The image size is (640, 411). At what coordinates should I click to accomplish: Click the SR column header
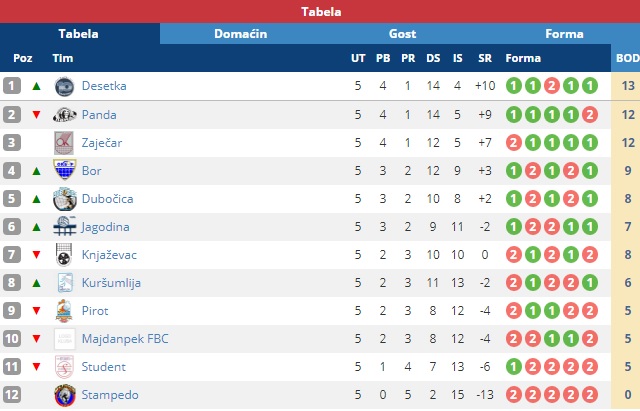point(485,58)
